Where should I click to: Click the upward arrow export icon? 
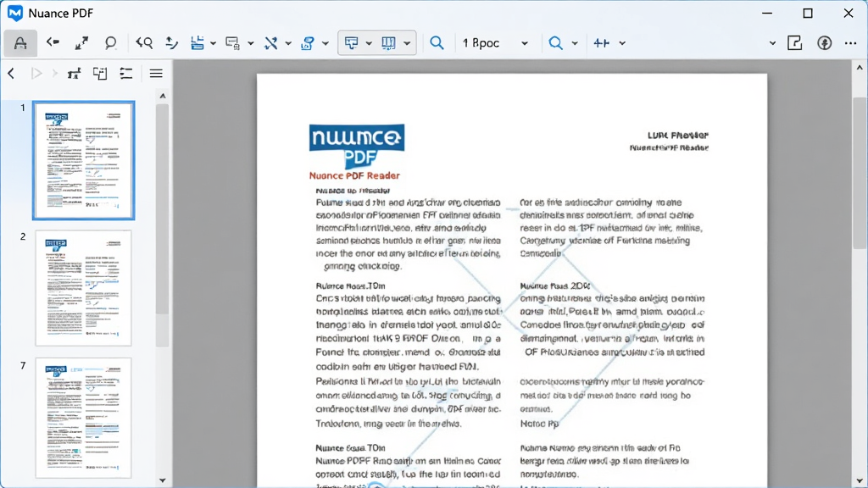(171, 42)
